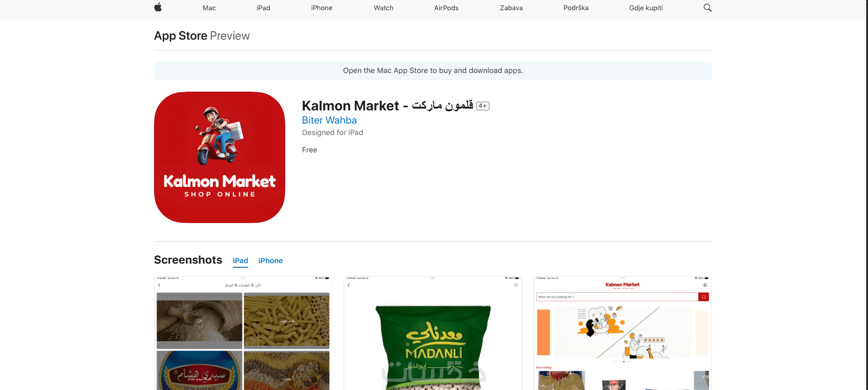Open the Madanli product screenshot
This screenshot has width=868, height=390.
tap(433, 333)
